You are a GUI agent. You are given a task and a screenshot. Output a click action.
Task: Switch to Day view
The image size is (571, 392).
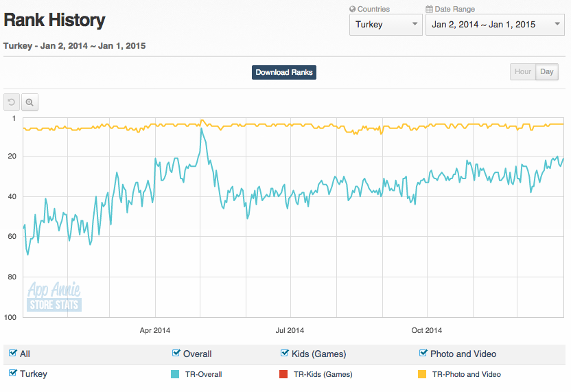tap(547, 72)
